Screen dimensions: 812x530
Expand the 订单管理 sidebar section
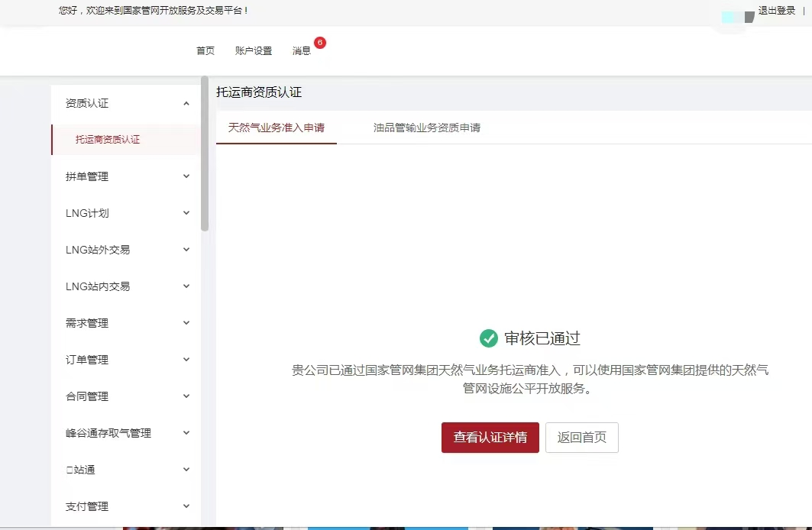tap(186, 360)
